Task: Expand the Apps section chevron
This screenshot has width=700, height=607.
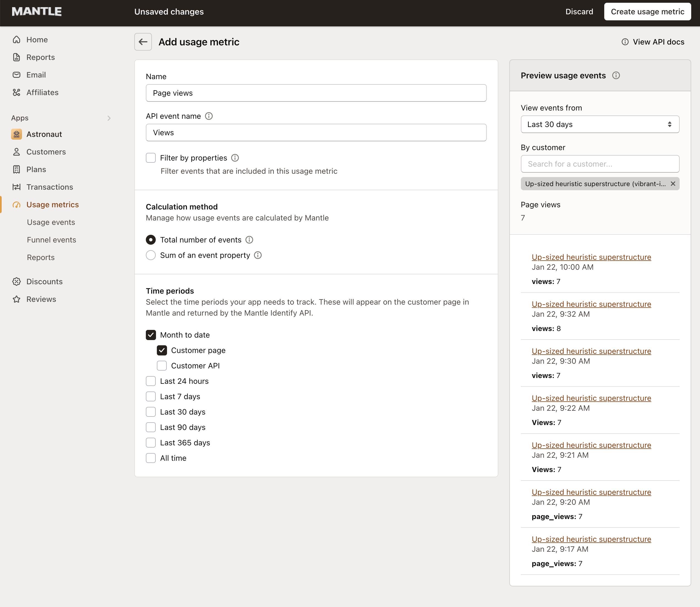Action: [109, 118]
